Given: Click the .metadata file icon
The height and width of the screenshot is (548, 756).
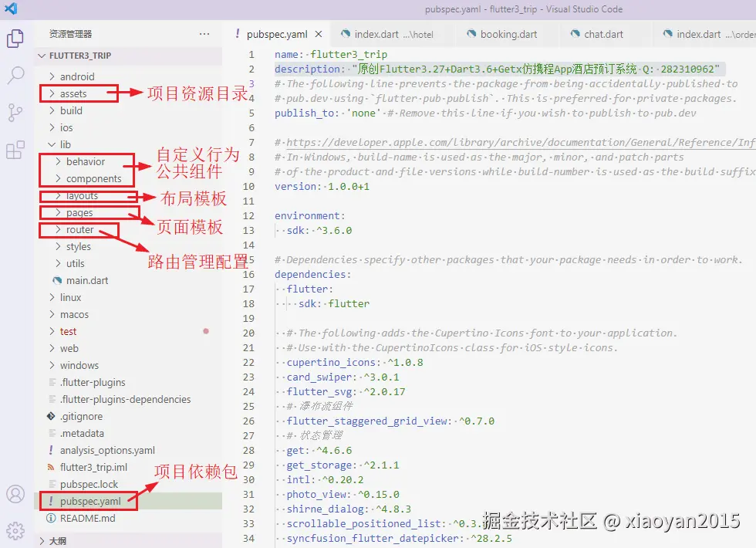Looking at the screenshot, I should pos(52,433).
